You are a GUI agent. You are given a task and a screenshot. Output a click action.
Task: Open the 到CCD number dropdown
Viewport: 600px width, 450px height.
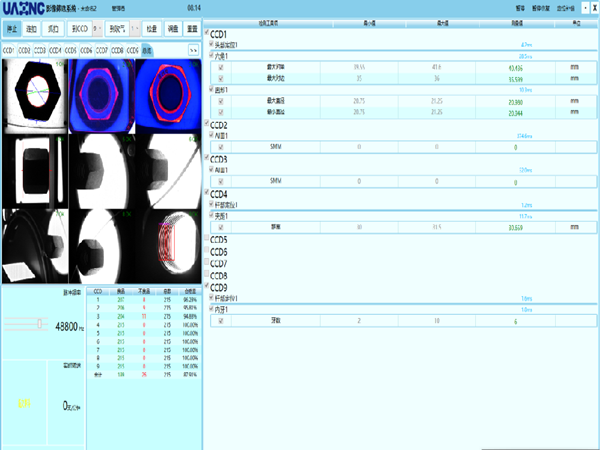pyautogui.click(x=98, y=30)
